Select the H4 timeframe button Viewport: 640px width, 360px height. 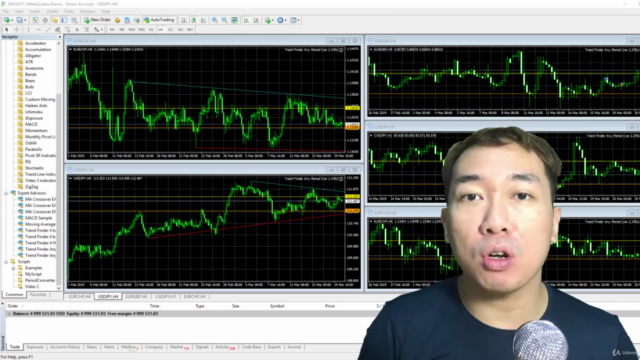tap(161, 29)
